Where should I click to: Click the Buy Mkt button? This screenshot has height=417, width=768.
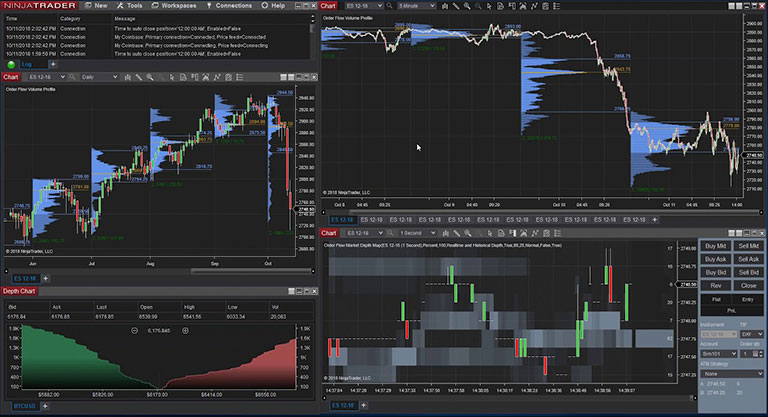click(x=716, y=246)
